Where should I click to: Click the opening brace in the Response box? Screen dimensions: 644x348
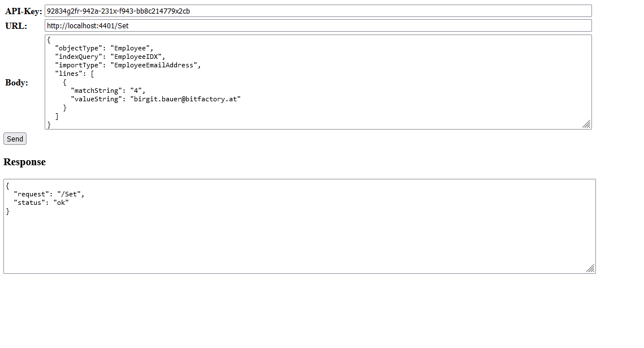(x=8, y=186)
